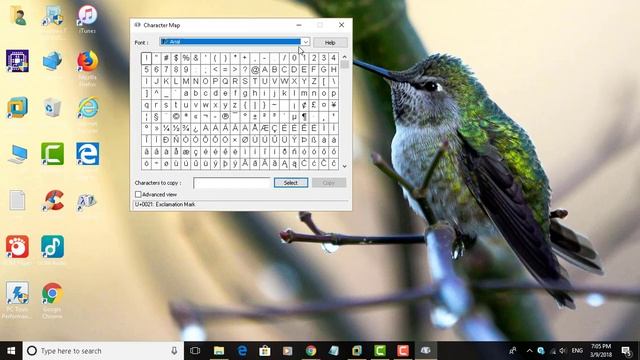Select the % character in the grid
The height and width of the screenshot is (360, 640).
(x=186, y=58)
